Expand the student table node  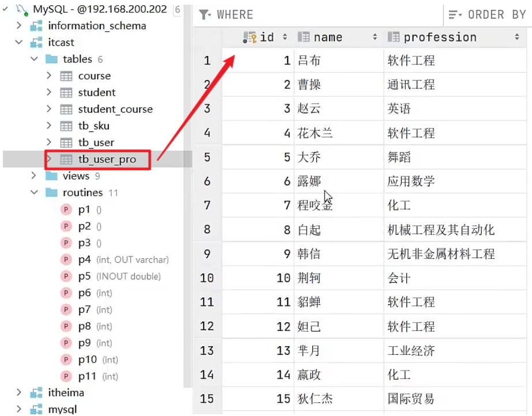coord(49,92)
